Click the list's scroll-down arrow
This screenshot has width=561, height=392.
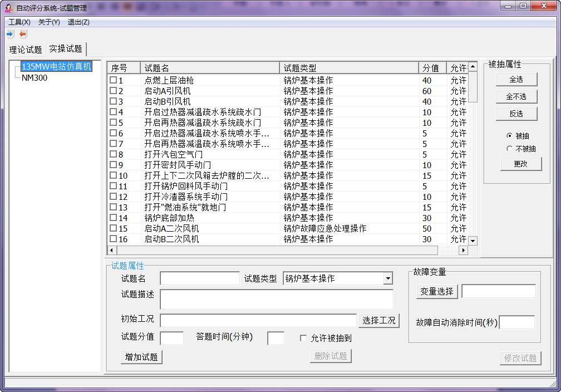click(473, 241)
